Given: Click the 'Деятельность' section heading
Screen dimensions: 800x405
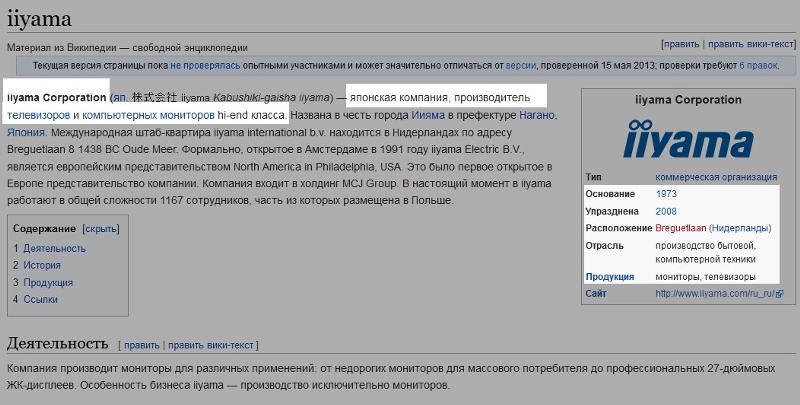Looking at the screenshot, I should point(58,343).
